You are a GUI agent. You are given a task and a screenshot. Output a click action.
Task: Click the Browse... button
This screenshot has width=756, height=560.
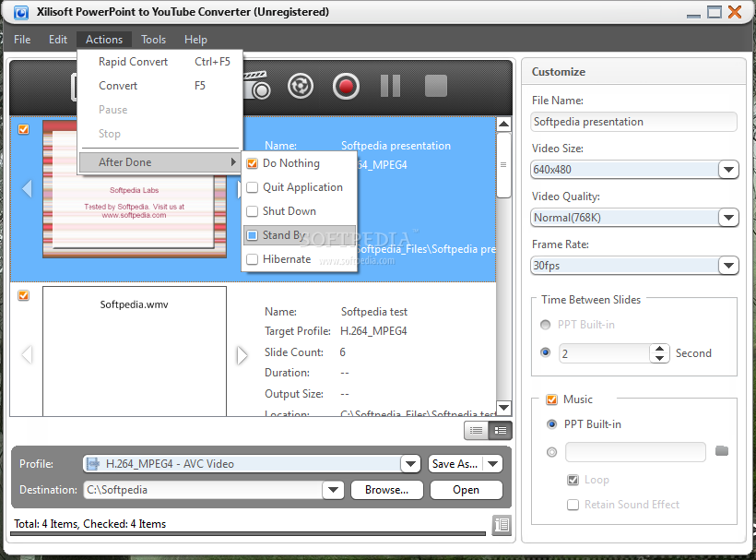point(386,490)
